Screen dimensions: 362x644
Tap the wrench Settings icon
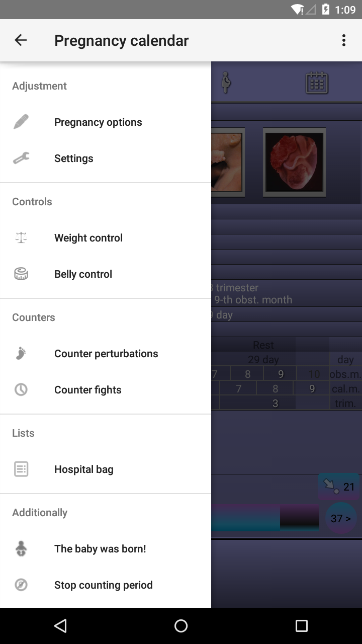click(x=21, y=158)
